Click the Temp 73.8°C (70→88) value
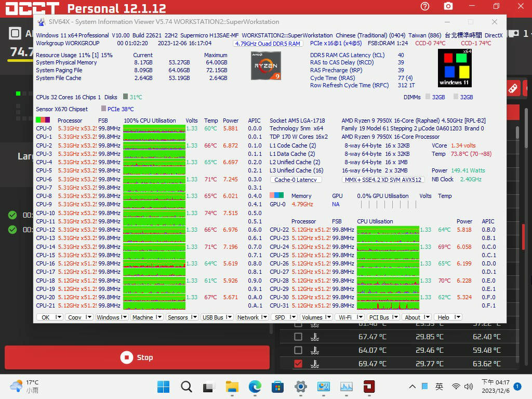The height and width of the screenshot is (399, 532). coord(471,154)
